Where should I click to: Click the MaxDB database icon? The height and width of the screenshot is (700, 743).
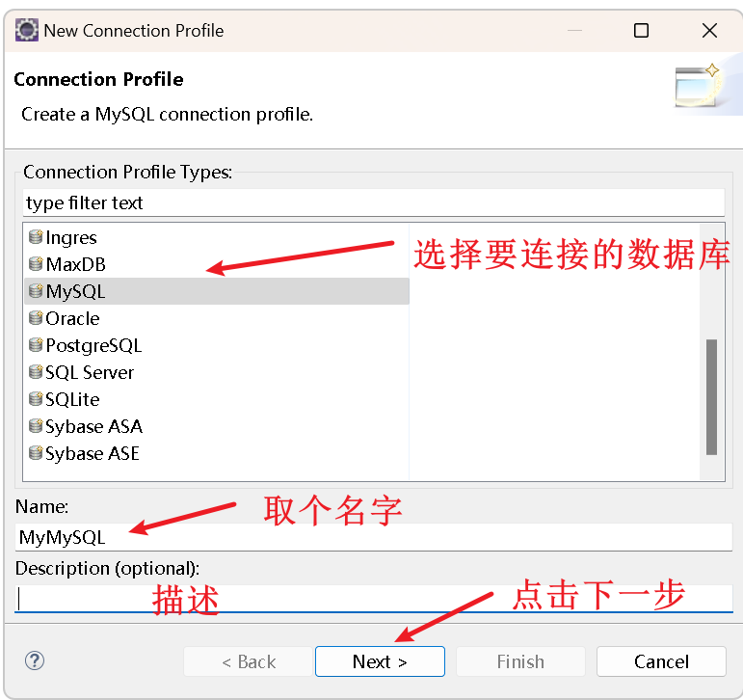36,263
